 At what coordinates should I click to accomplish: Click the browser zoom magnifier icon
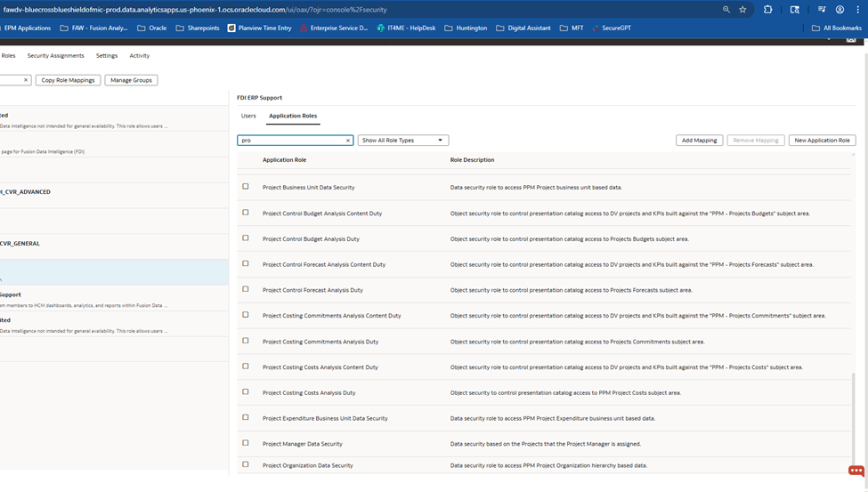coord(726,10)
